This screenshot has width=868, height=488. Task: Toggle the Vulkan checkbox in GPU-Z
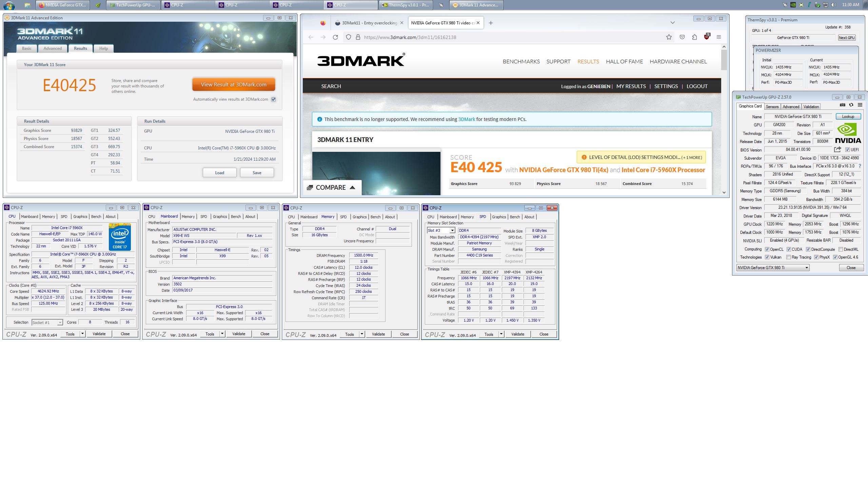[767, 257]
